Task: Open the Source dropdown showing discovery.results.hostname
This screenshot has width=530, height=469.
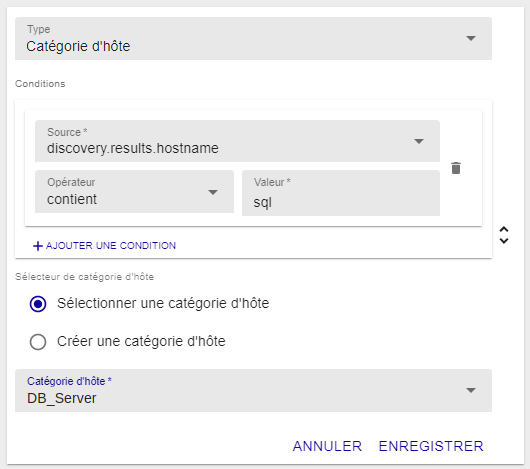Action: pos(237,141)
